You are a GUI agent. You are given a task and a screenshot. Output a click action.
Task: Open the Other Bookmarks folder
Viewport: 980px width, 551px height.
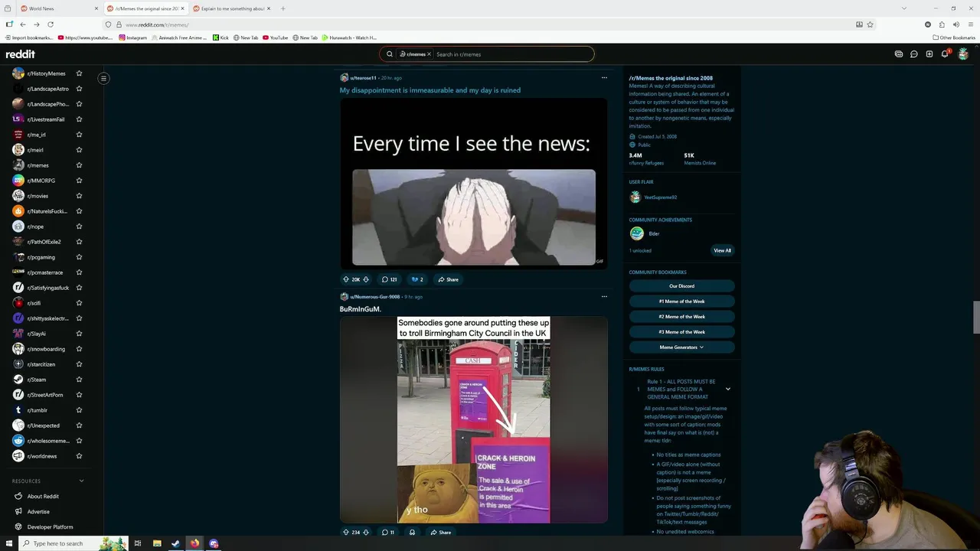tap(954, 37)
